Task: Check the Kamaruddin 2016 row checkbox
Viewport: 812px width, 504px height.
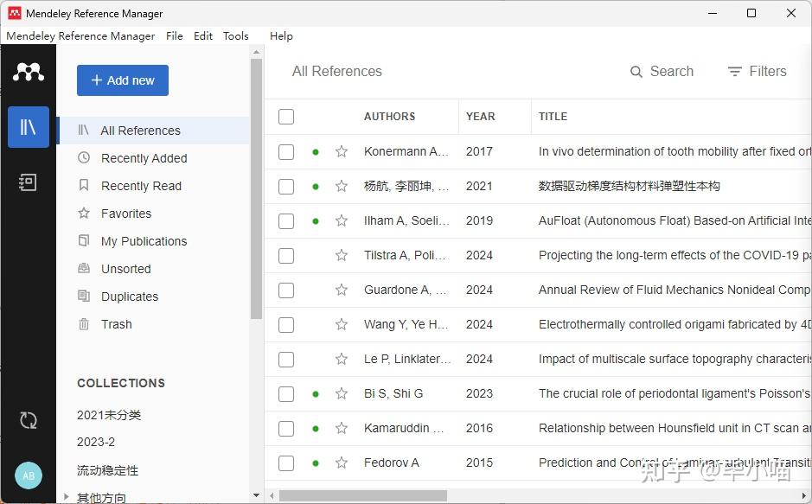Action: (x=286, y=429)
